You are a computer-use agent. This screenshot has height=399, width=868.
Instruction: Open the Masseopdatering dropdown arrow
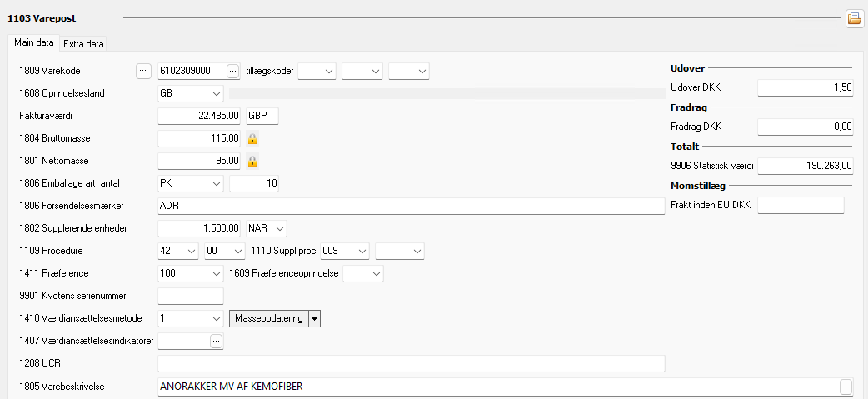click(x=314, y=318)
